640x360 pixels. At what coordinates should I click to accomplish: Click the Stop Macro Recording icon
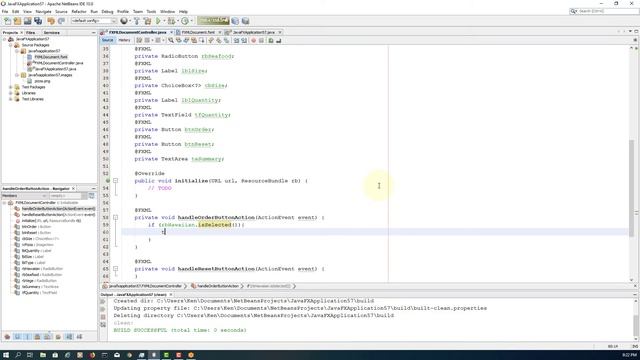click(261, 40)
